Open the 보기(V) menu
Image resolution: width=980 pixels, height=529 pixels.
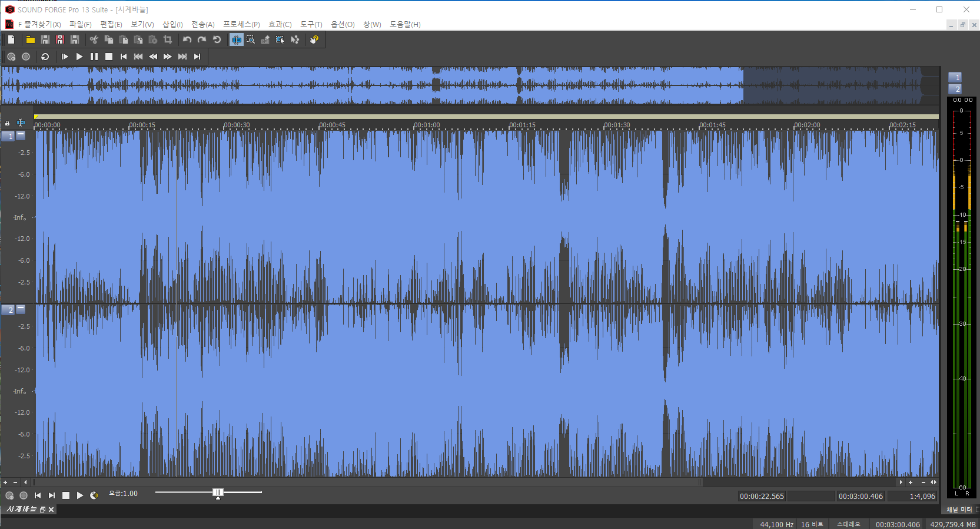click(142, 24)
